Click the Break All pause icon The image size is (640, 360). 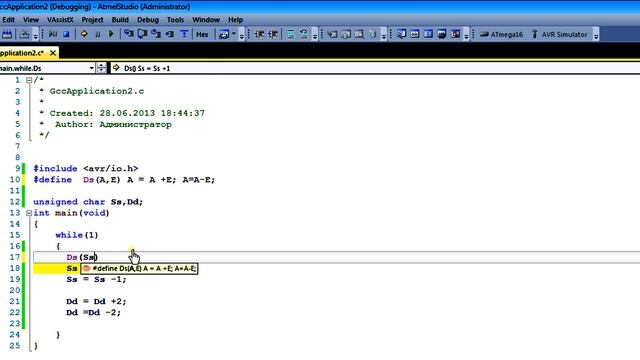pyautogui.click(x=98, y=34)
